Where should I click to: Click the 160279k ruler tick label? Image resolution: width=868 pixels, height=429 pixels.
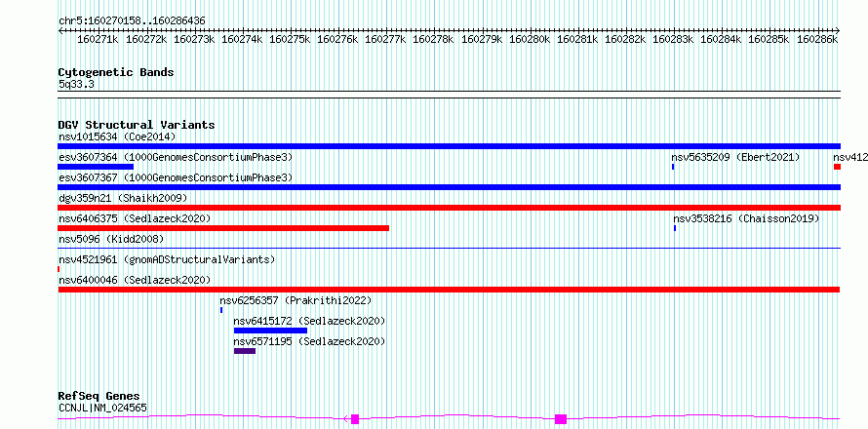(482, 39)
